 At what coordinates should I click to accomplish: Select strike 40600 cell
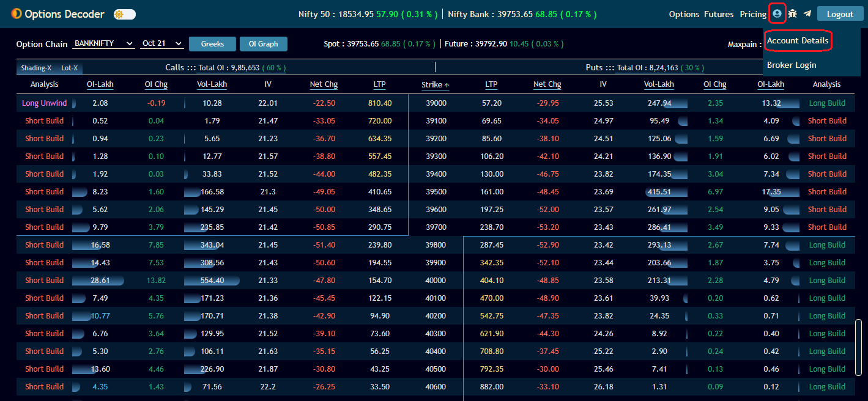pyautogui.click(x=436, y=387)
